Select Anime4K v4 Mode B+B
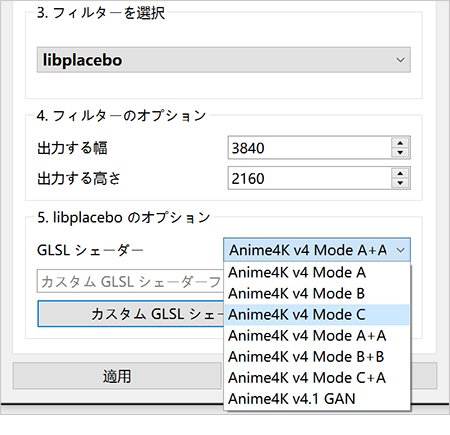Viewport: 450px width, 435px height. pos(317,357)
